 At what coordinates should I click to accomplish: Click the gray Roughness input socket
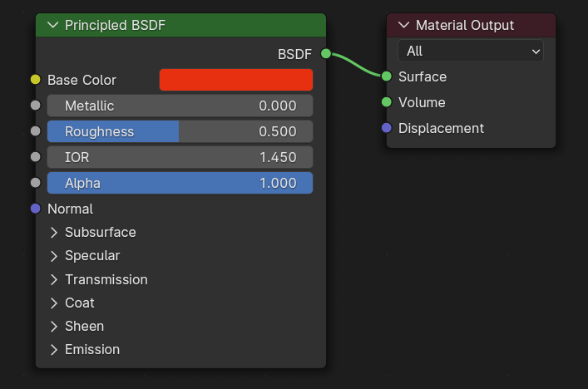(35, 131)
